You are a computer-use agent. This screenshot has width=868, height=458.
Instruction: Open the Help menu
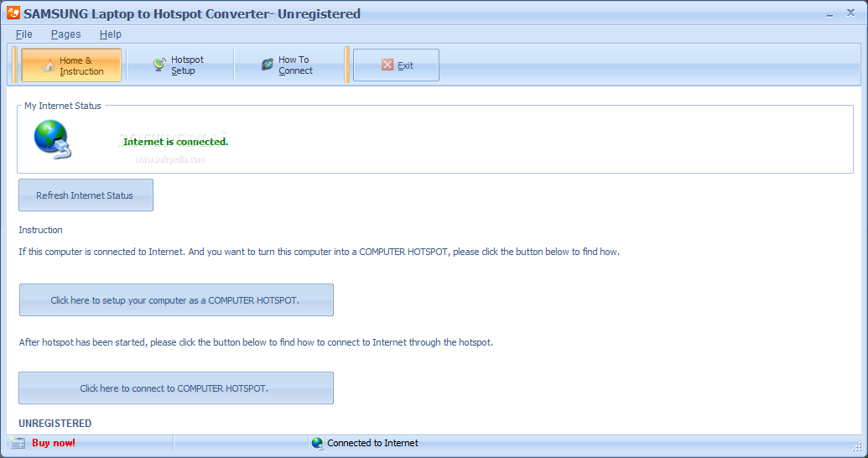110,34
